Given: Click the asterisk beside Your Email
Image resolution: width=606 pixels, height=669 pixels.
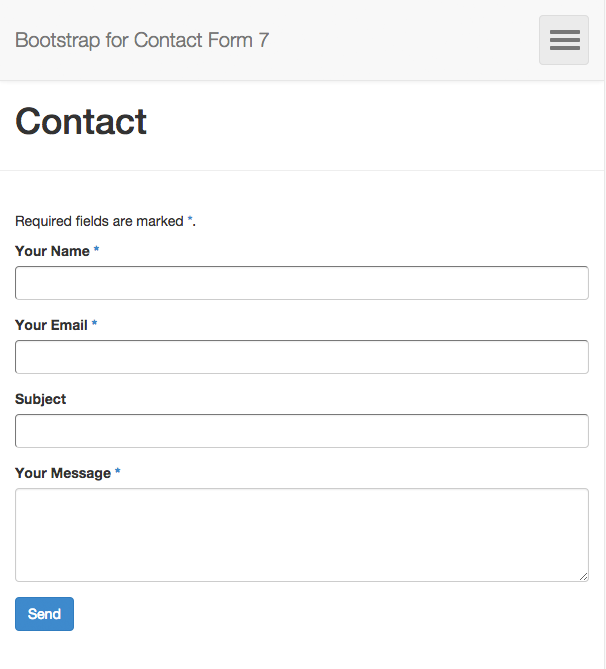Looking at the screenshot, I should click(94, 324).
